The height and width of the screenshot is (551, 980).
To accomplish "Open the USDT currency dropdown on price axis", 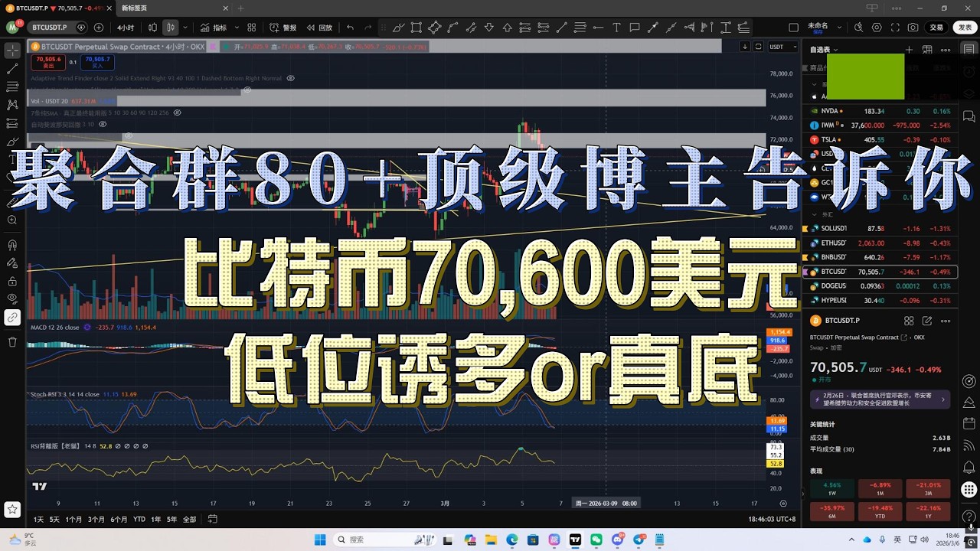I will (782, 47).
